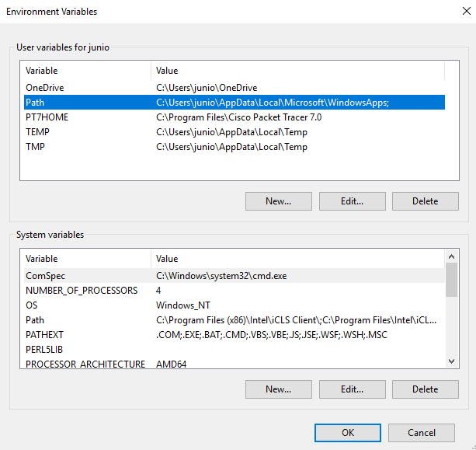Click Delete under System variables
This screenshot has height=450, width=476.
[x=426, y=389]
